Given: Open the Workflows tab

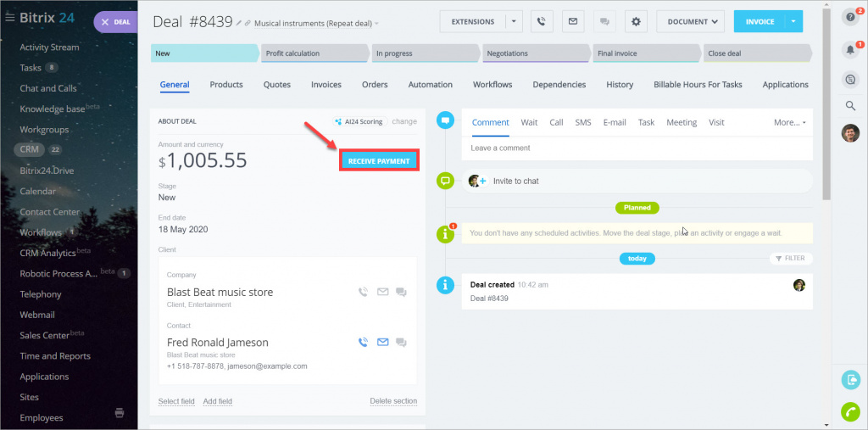Looking at the screenshot, I should point(492,85).
